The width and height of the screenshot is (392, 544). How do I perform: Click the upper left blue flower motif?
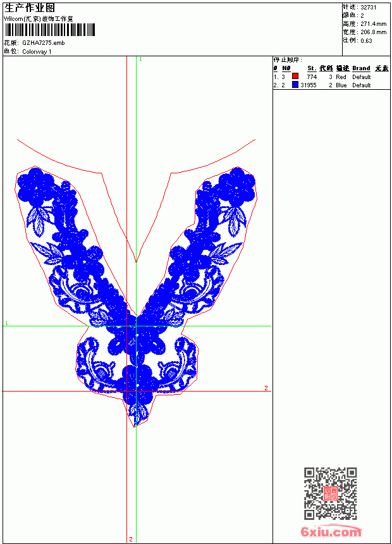click(x=35, y=184)
